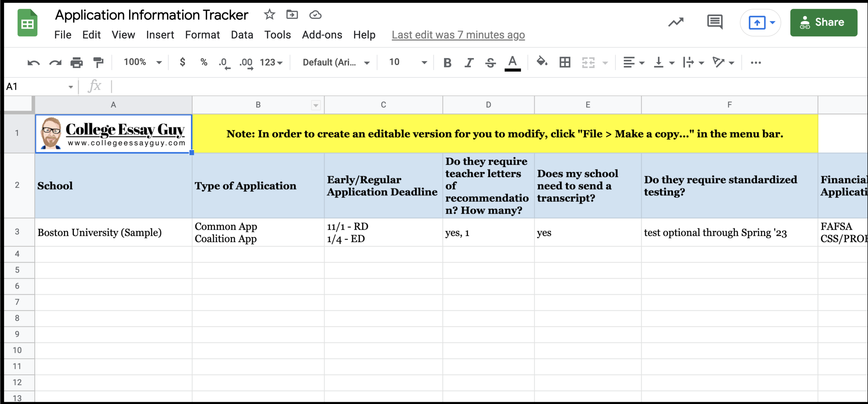Open the Last edit was 7 minutes ago link
Viewport: 868px width, 404px height.
(x=458, y=35)
